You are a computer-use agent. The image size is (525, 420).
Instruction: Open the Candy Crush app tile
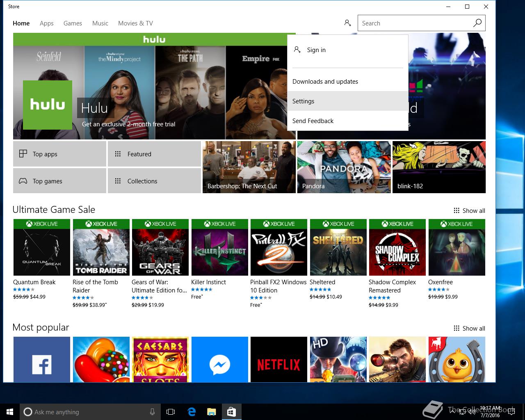pos(101,359)
